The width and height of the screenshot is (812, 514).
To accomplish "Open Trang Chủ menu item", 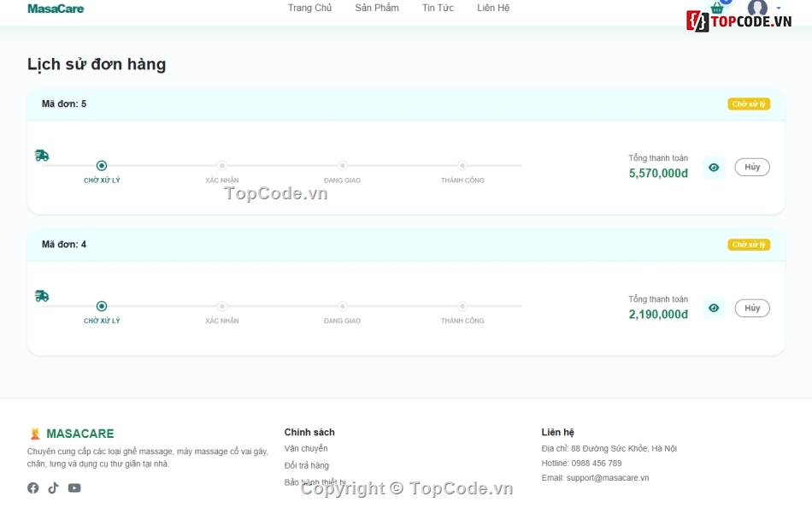I will tap(309, 8).
